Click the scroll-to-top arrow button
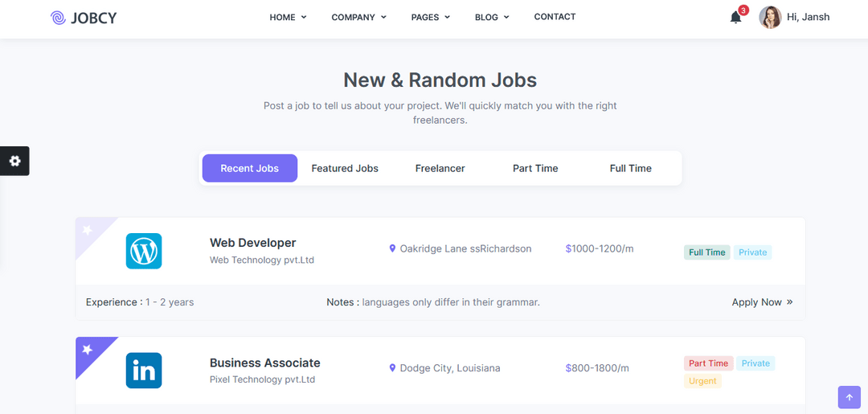The image size is (868, 414). point(849,397)
